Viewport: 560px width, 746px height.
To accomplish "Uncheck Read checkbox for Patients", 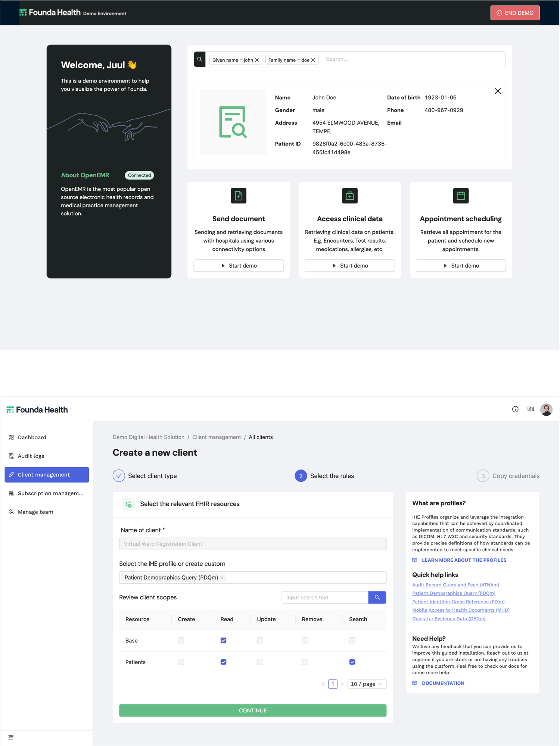I will pos(224,662).
